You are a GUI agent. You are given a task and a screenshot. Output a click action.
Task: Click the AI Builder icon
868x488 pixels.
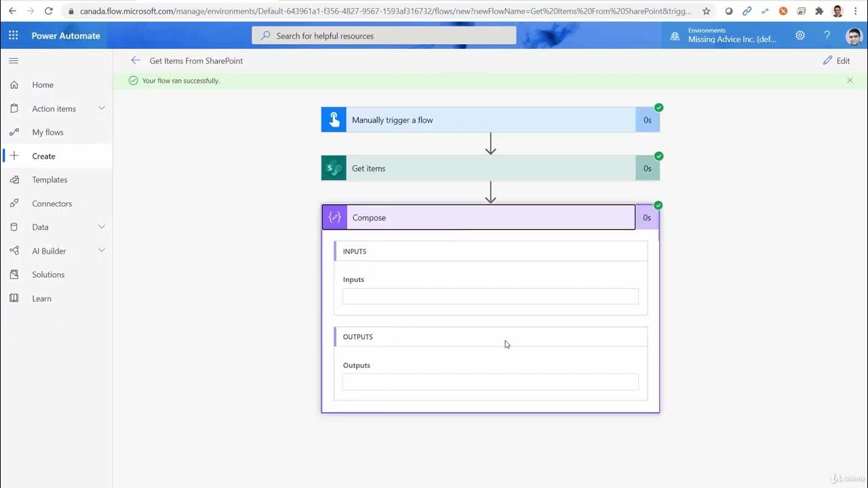(14, 251)
